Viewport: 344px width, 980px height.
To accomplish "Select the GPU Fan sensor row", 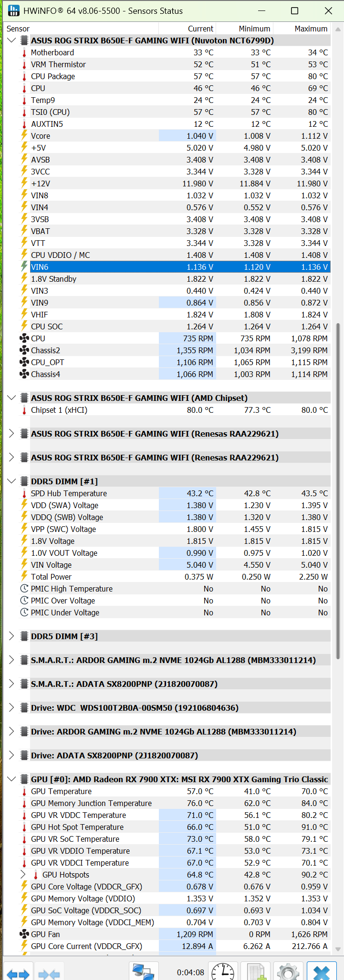I will click(x=95, y=934).
